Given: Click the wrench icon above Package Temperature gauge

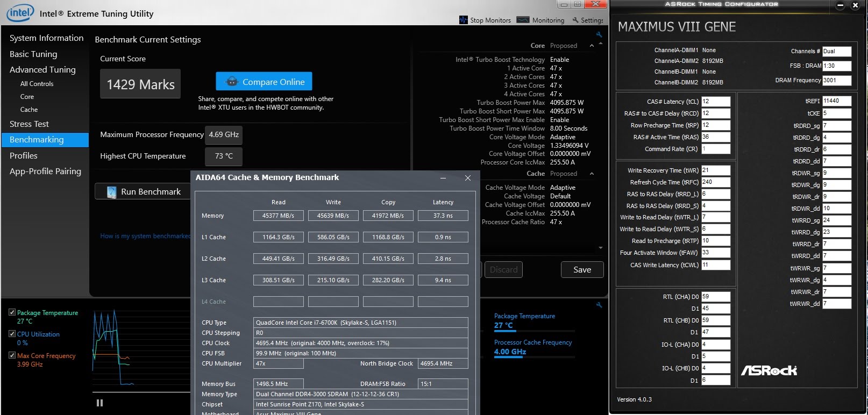Looking at the screenshot, I should click(599, 305).
